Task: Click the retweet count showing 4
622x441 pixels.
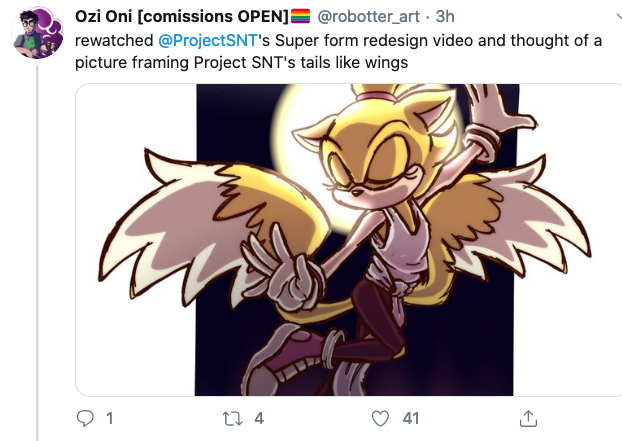Action: 259,419
